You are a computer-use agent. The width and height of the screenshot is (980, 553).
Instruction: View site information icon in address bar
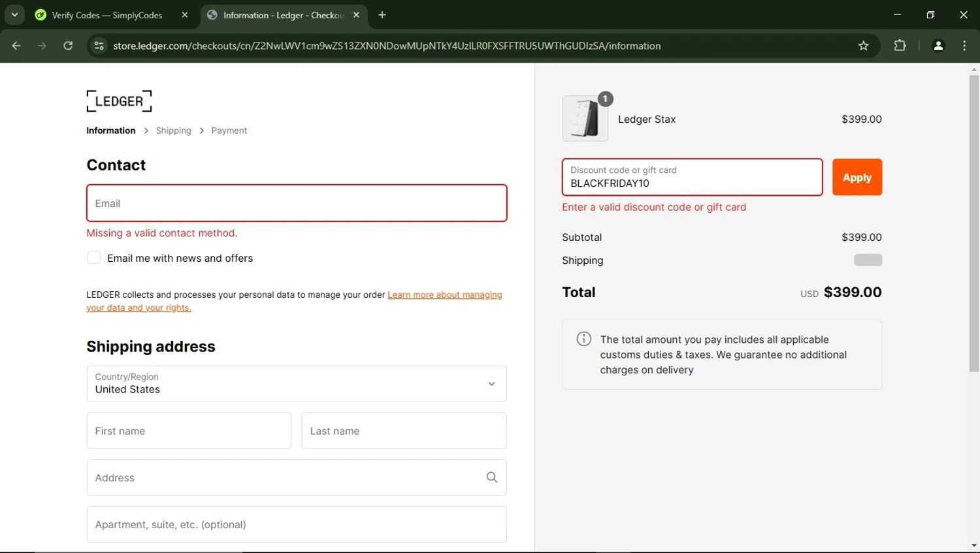click(99, 46)
